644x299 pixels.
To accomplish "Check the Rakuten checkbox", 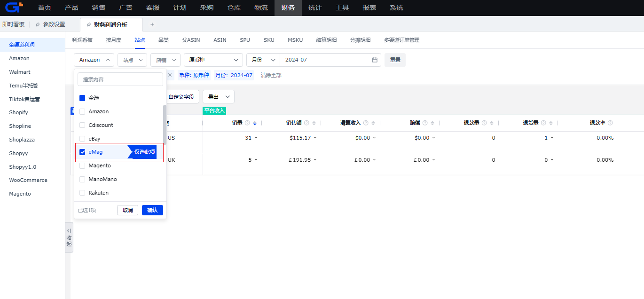I will [x=82, y=193].
